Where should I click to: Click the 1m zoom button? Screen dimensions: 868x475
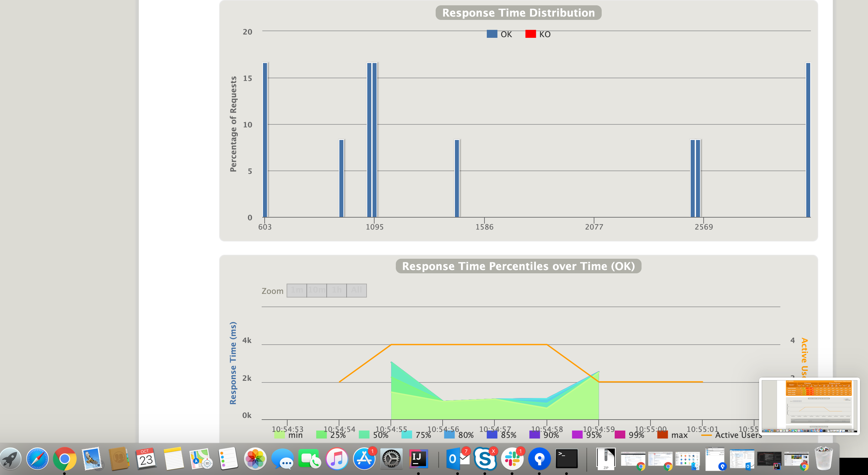[297, 290]
